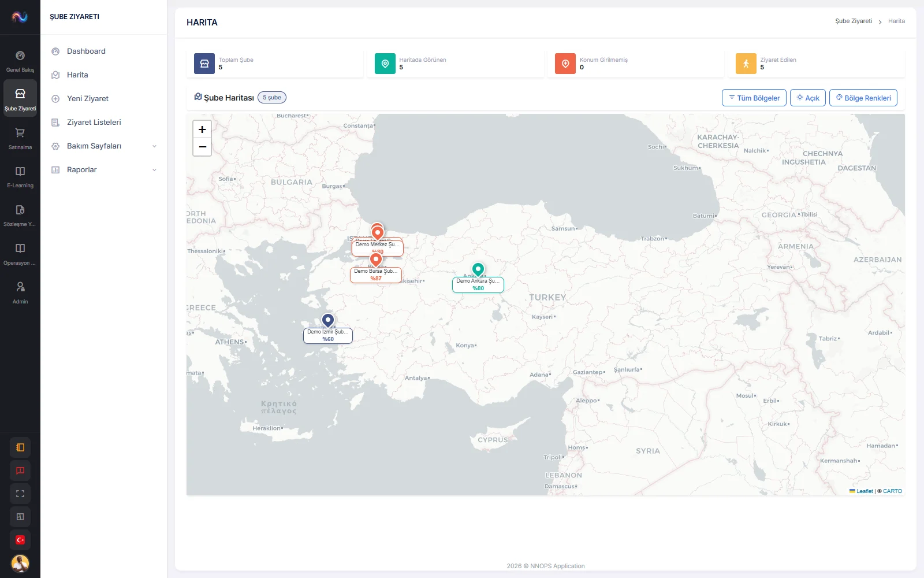Open the Bölge Renkleri color settings
The width and height of the screenshot is (924, 578).
coord(863,98)
